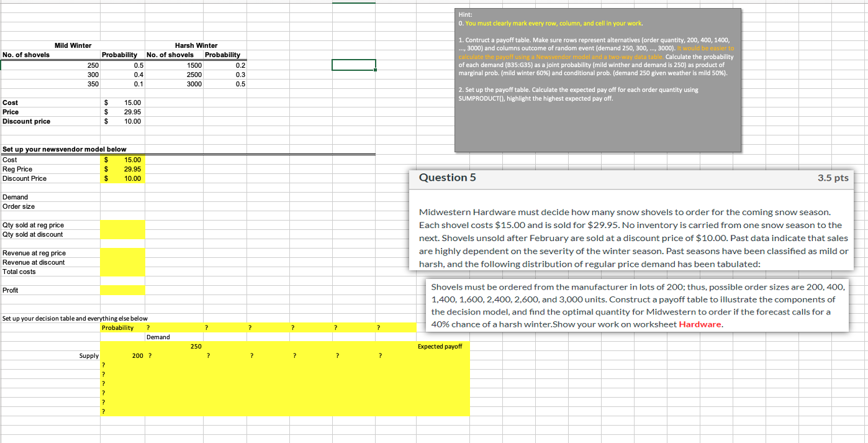Click the yellow Qty sold at reg price cell
Image resolution: width=868 pixels, height=443 pixels.
tap(122, 225)
